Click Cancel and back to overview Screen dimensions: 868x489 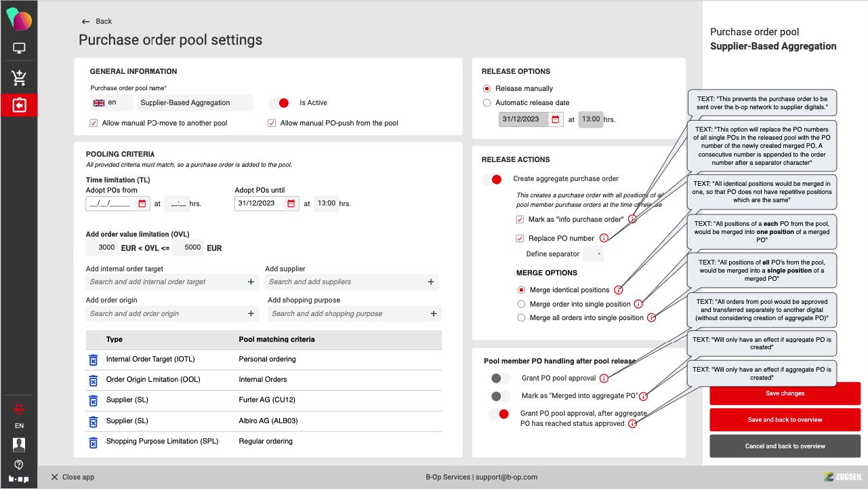[x=785, y=446]
